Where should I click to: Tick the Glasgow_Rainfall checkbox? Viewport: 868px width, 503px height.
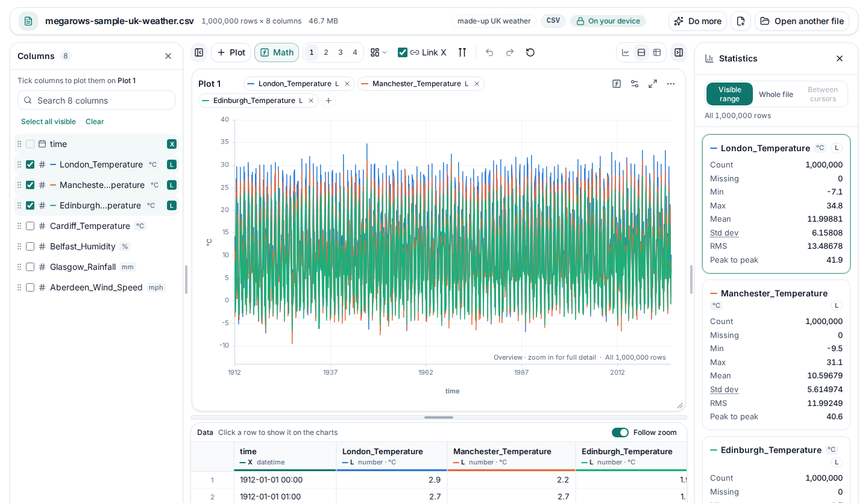coord(30,267)
